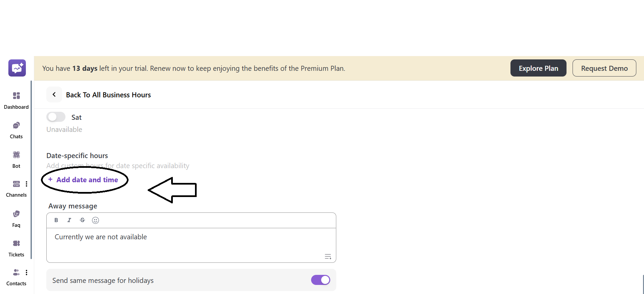Open the Contacts overflow menu
This screenshot has height=294, width=644.
pyautogui.click(x=27, y=273)
